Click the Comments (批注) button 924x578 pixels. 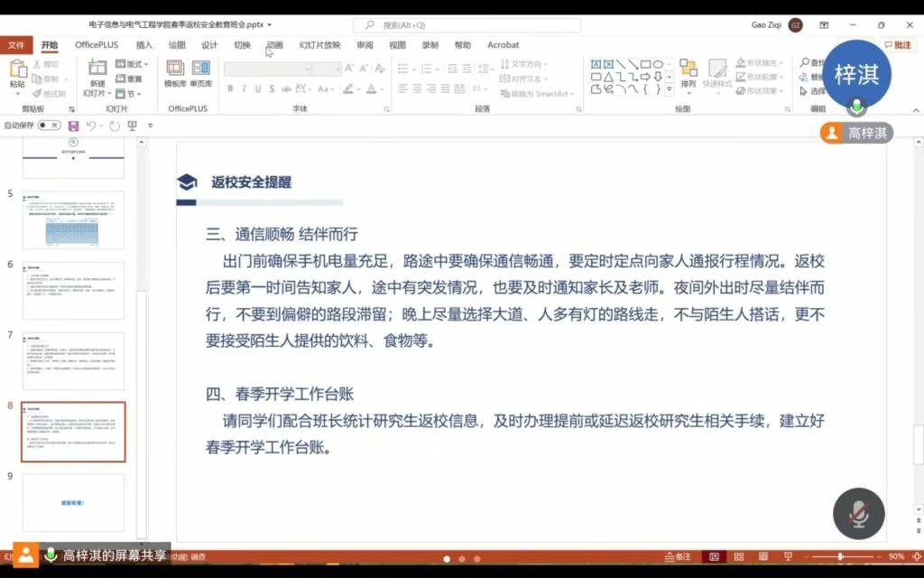[897, 45]
